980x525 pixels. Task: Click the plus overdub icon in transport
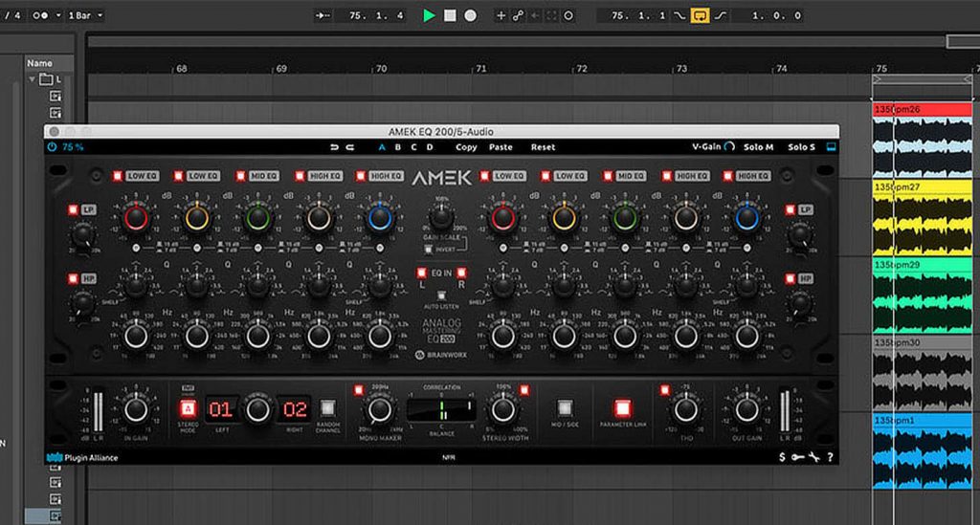pyautogui.click(x=501, y=15)
